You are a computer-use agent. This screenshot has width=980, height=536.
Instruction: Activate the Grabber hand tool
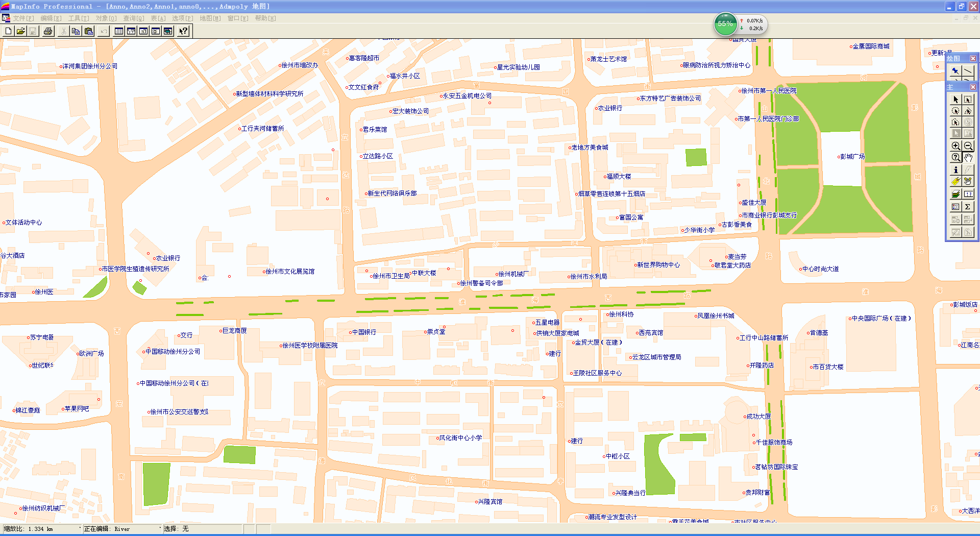coord(968,157)
